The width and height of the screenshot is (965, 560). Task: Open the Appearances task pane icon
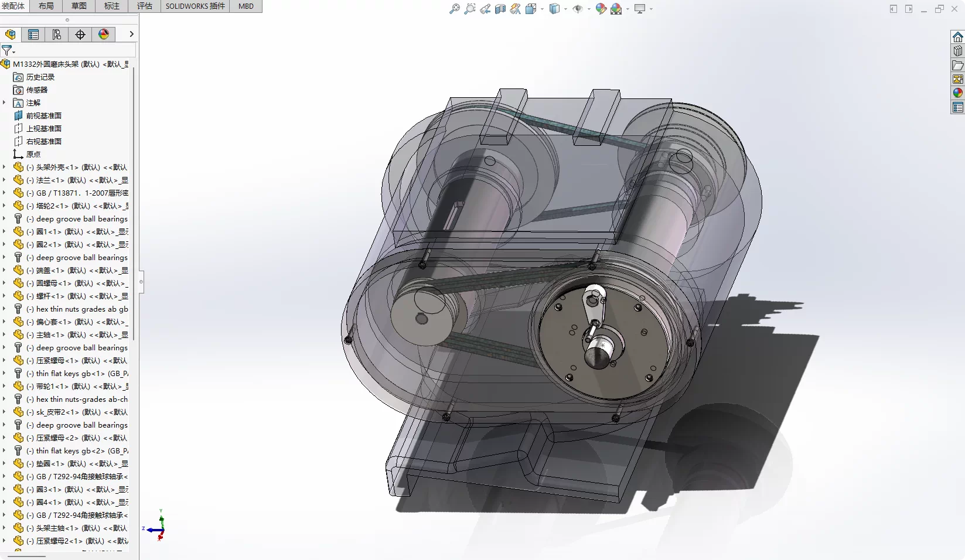pyautogui.click(x=957, y=93)
